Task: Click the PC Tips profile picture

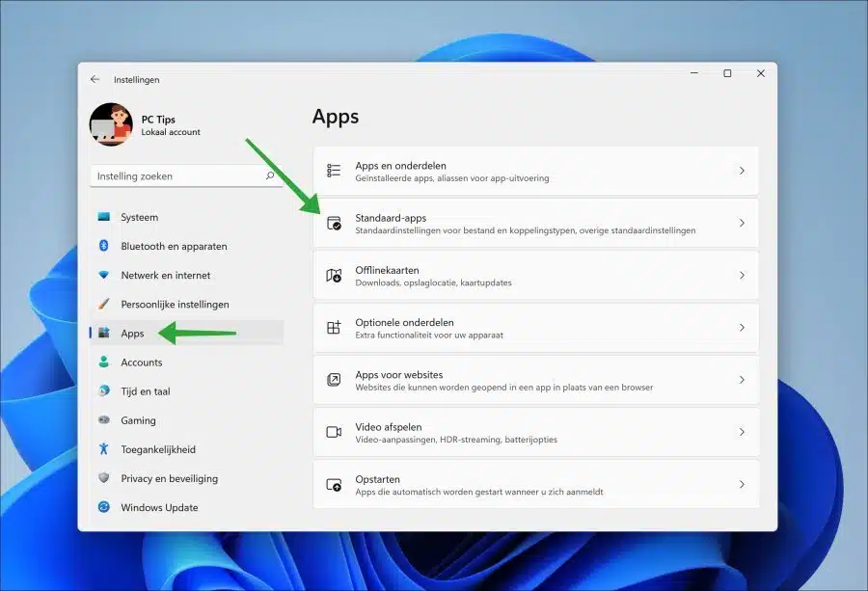Action: tap(111, 124)
